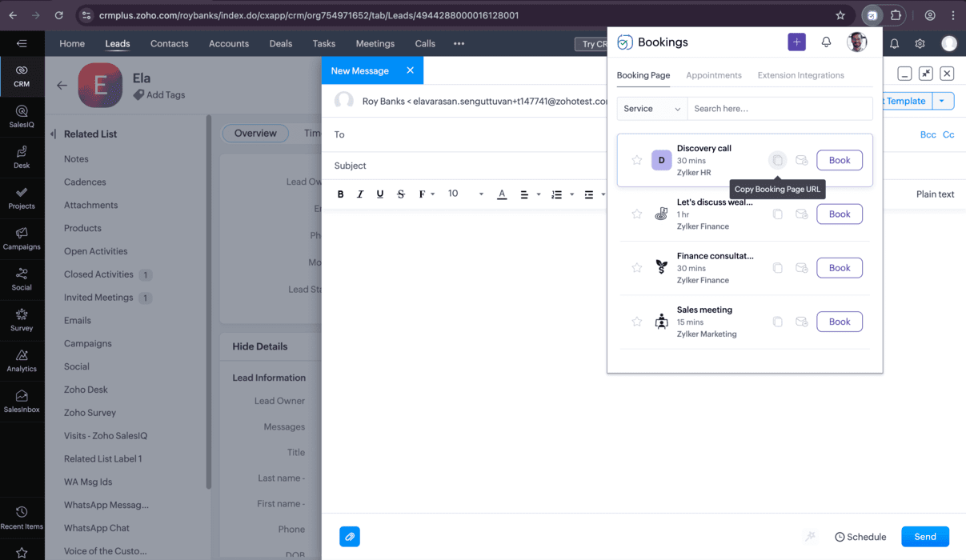Viewport: 966px width, 560px height.
Task: Switch to Extension Integrations tab
Action: (801, 75)
